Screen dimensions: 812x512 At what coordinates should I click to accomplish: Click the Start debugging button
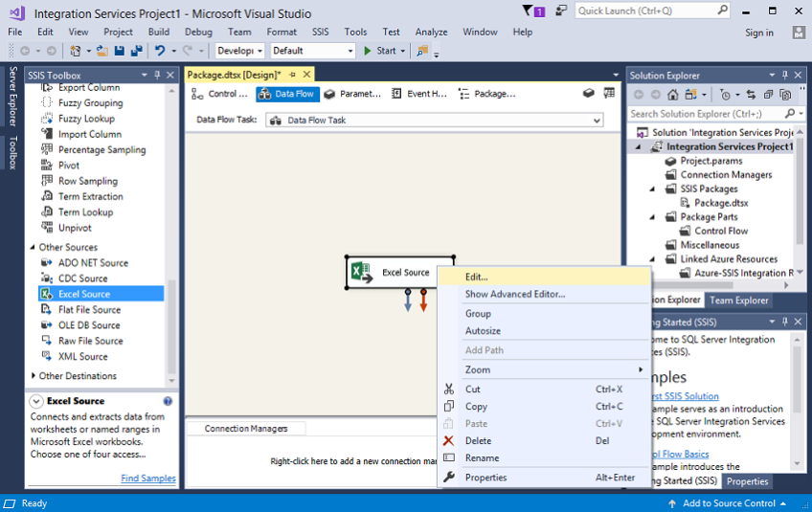pyautogui.click(x=380, y=51)
